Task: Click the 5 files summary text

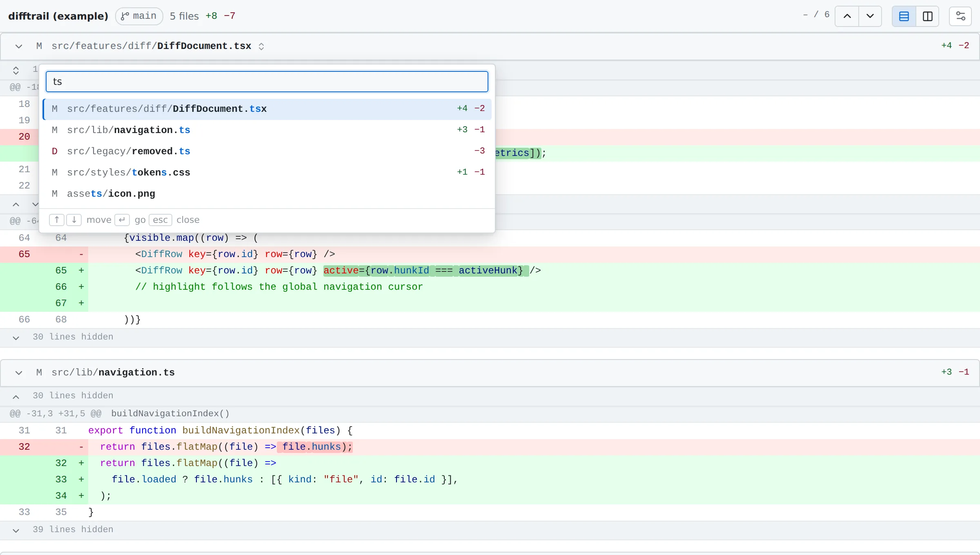Action: pyautogui.click(x=184, y=16)
